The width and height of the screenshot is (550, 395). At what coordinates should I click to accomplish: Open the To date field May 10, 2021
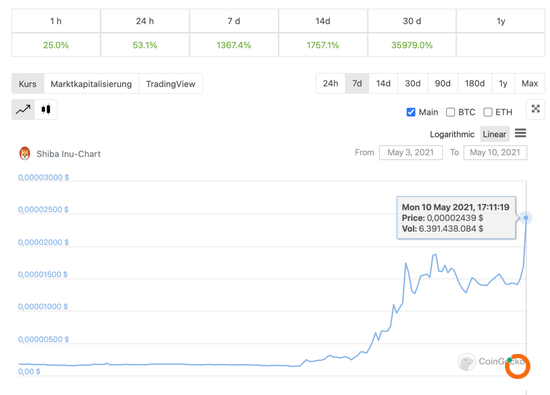495,153
